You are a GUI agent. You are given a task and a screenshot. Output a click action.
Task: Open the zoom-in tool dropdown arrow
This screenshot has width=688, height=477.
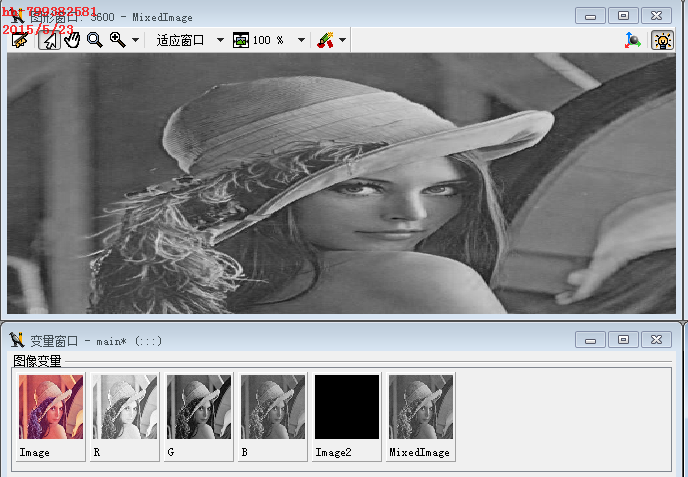pyautogui.click(x=136, y=40)
